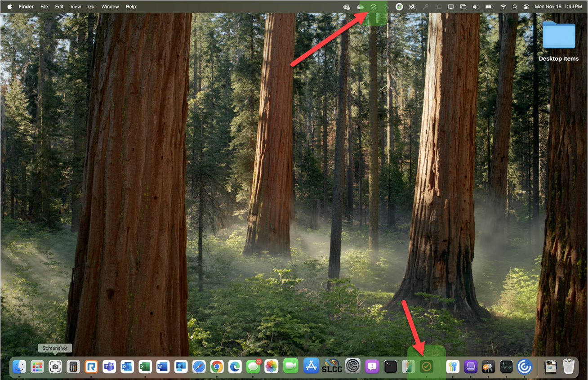The width and height of the screenshot is (588, 380).
Task: Open Microsoft Teams in the Dock
Action: [x=109, y=367]
